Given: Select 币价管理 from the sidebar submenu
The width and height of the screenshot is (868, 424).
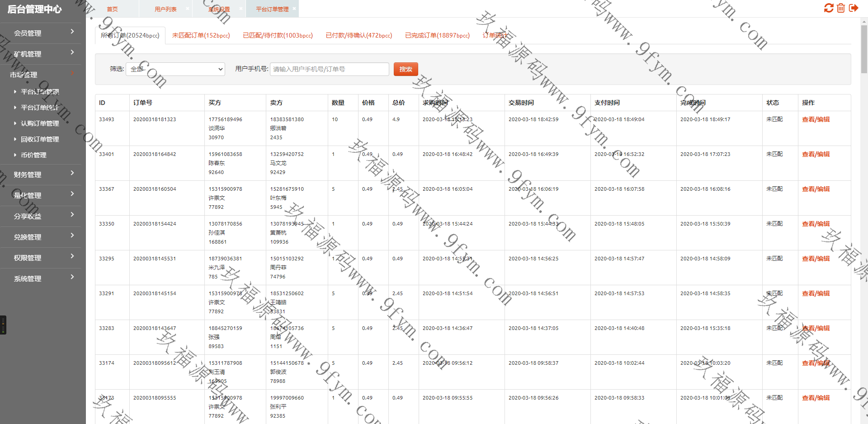Looking at the screenshot, I should click(33, 155).
